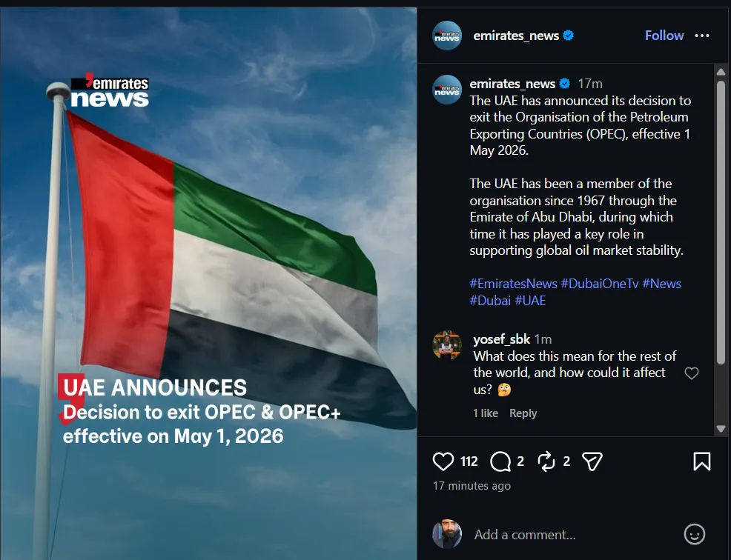The image size is (731, 560).
Task: Open the emoji picker smiley icon
Action: pyautogui.click(x=694, y=534)
